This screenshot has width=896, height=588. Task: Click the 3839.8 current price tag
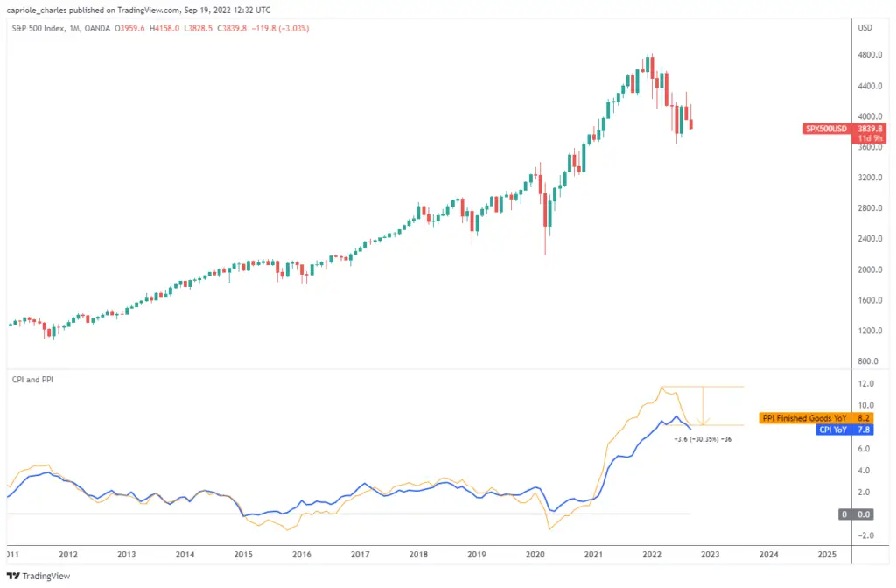point(870,129)
